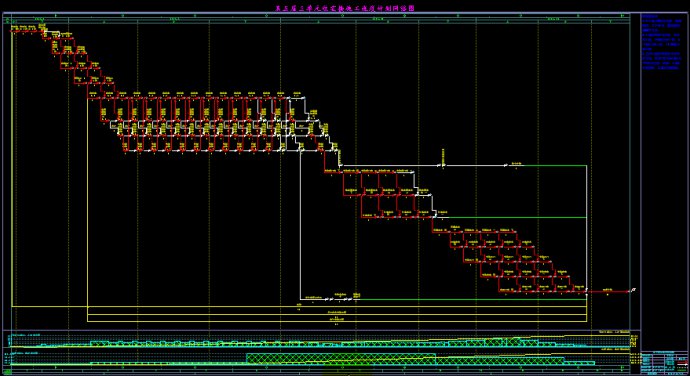Click the topmost long yellow summary bar
This screenshot has width=690, height=376.
coord(299,306)
